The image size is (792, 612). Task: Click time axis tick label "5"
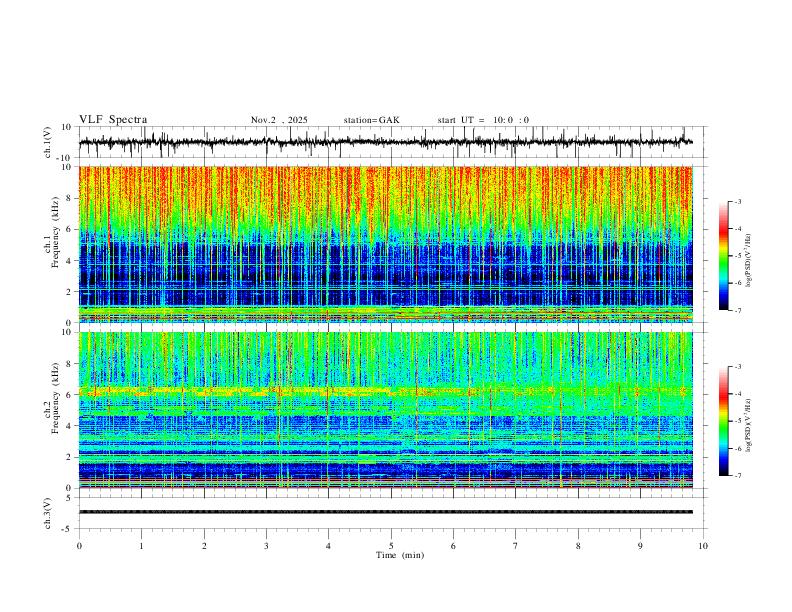(x=391, y=546)
